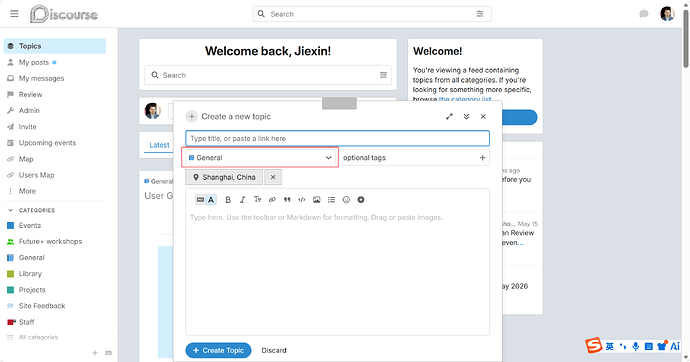Remove the Shanghai, China location

coord(273,177)
